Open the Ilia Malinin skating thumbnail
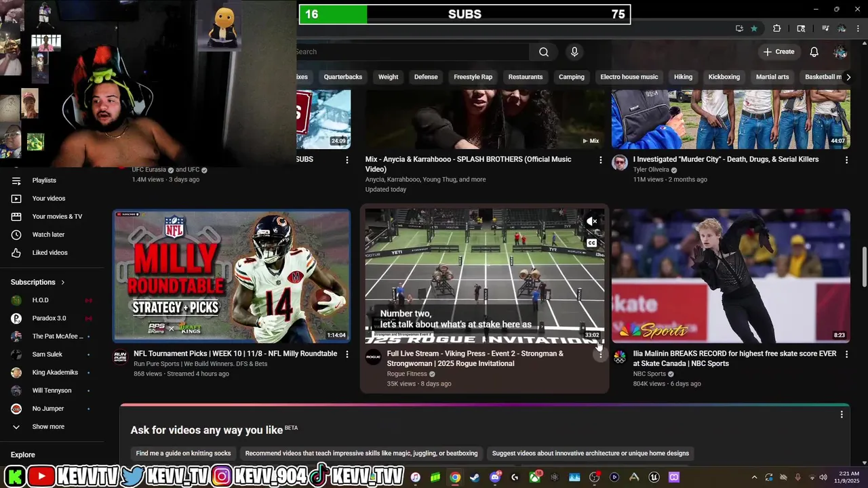The height and width of the screenshot is (488, 868). tap(731, 276)
